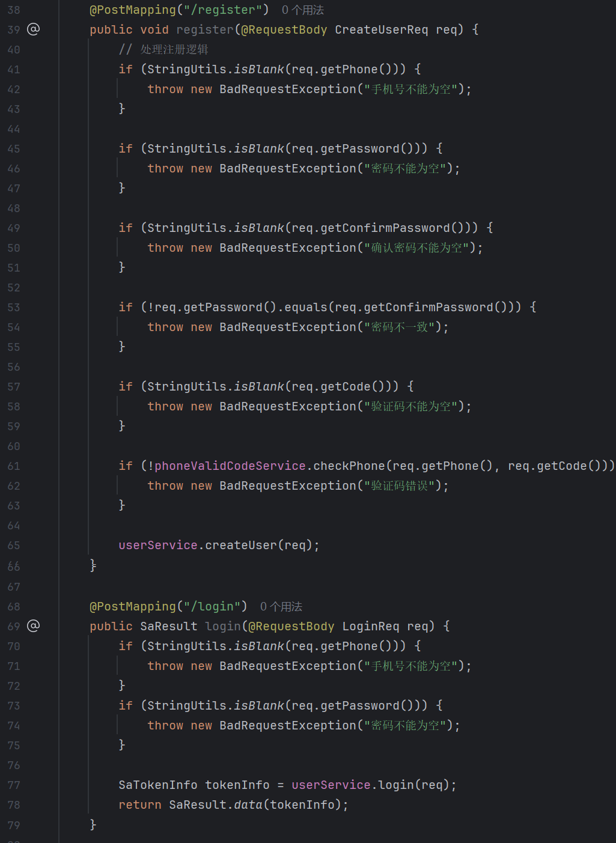
Task: Select the LoginReq parameter type
Action: (x=371, y=626)
